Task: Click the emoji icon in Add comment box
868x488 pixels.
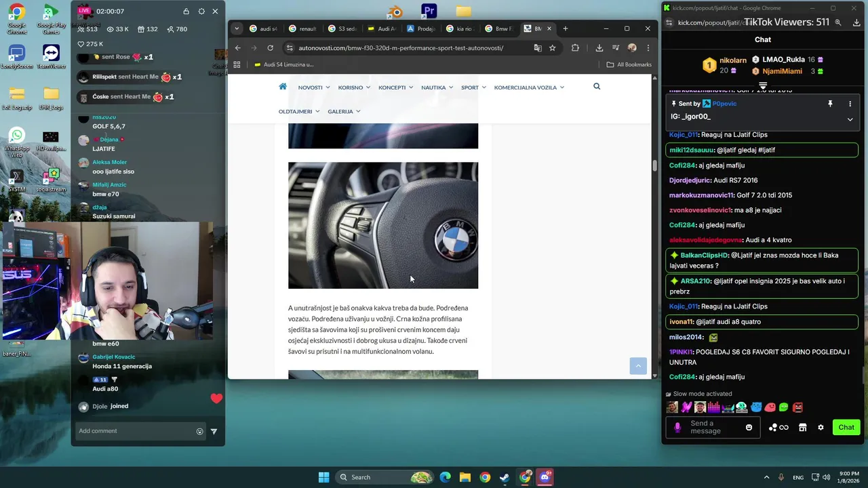Action: click(199, 431)
